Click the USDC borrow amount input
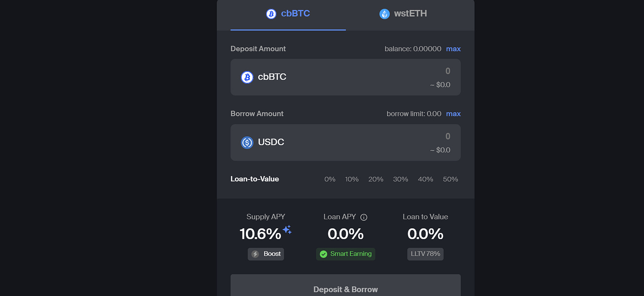 tap(345, 142)
